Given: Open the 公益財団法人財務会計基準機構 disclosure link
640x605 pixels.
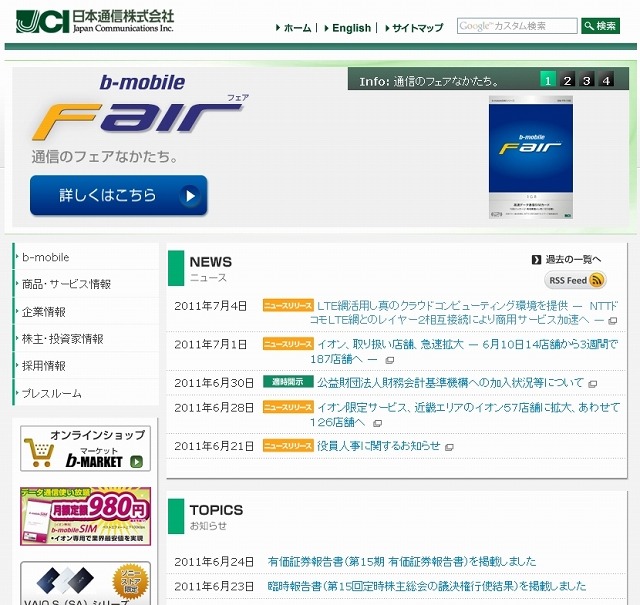Looking at the screenshot, I should pos(451,383).
